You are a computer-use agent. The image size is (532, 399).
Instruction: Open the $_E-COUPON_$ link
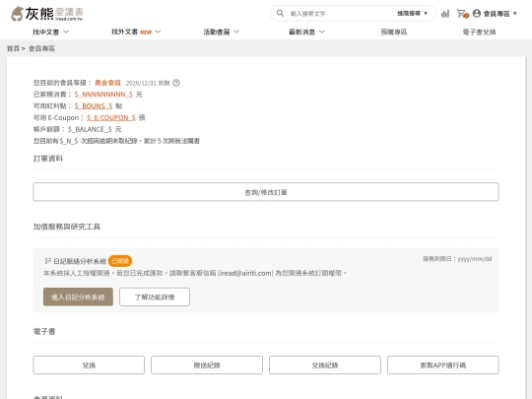[111, 118]
